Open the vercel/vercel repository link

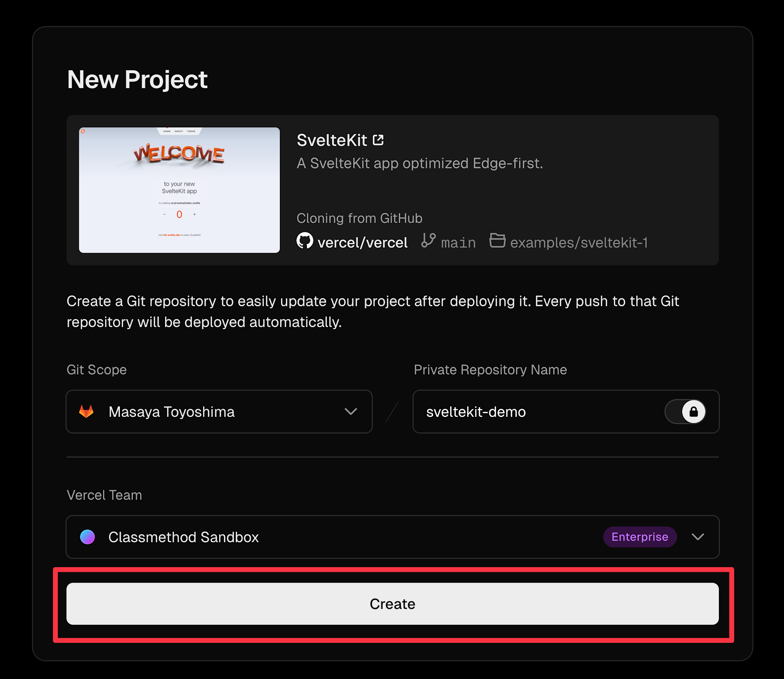(362, 243)
